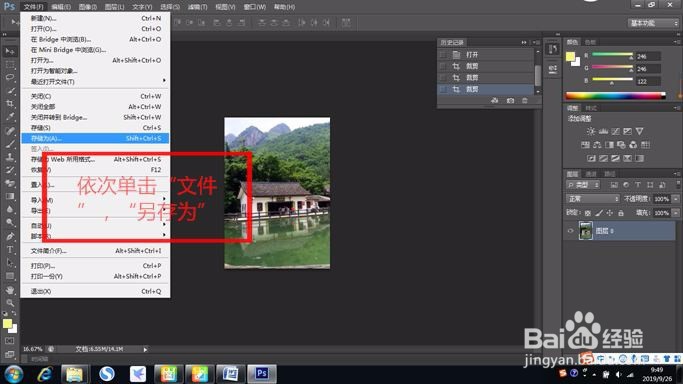This screenshot has width=683, height=384.
Task: Toggle type layer filter T icon
Action: [x=638, y=185]
